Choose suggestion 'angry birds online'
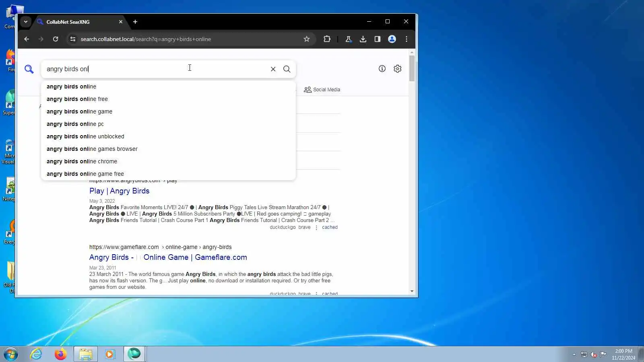The height and width of the screenshot is (362, 644). click(168, 86)
